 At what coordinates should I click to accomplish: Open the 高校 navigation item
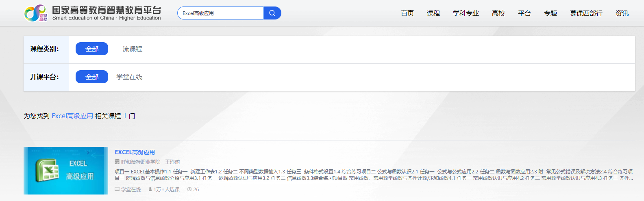point(498,13)
